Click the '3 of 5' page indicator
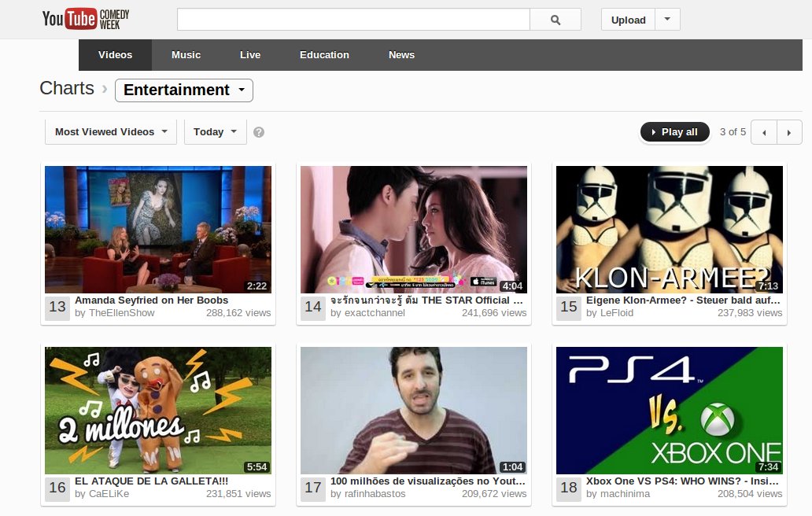 (x=733, y=132)
